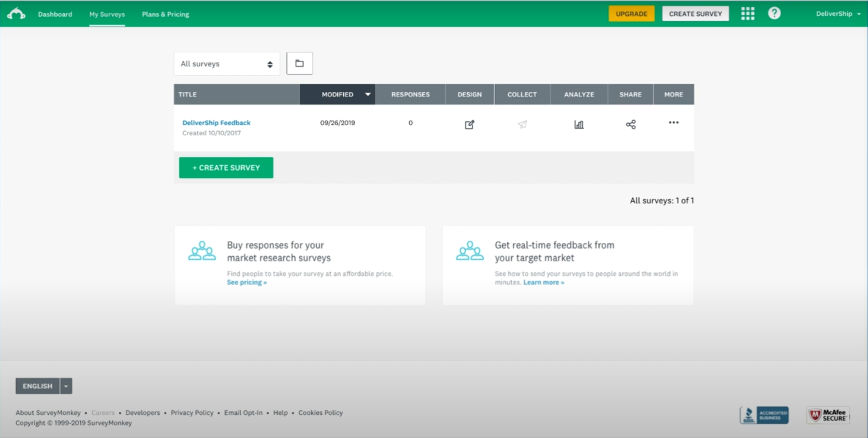Click the collect responses paper plane icon

pyautogui.click(x=522, y=125)
